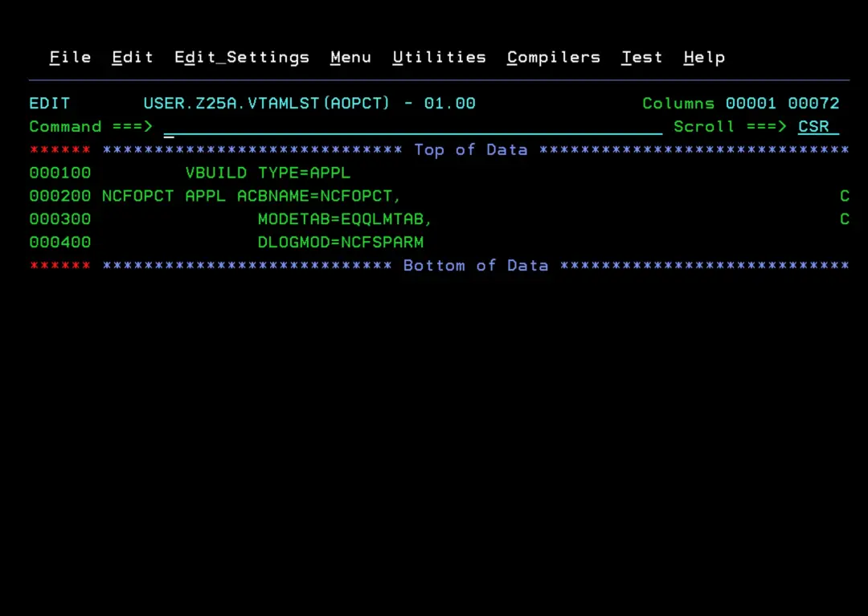868x616 pixels.
Task: Click the DLOGMOD=NCFSPARM parameter
Action: pyautogui.click(x=341, y=243)
